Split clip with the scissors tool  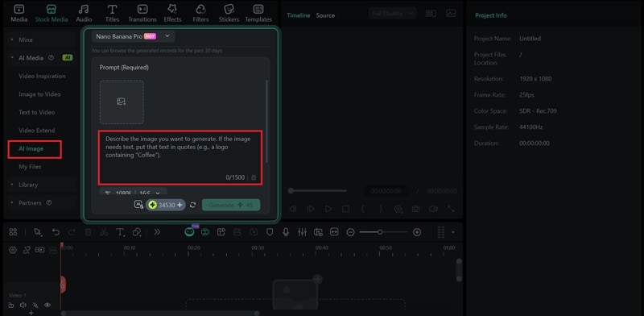pyautogui.click(x=104, y=232)
